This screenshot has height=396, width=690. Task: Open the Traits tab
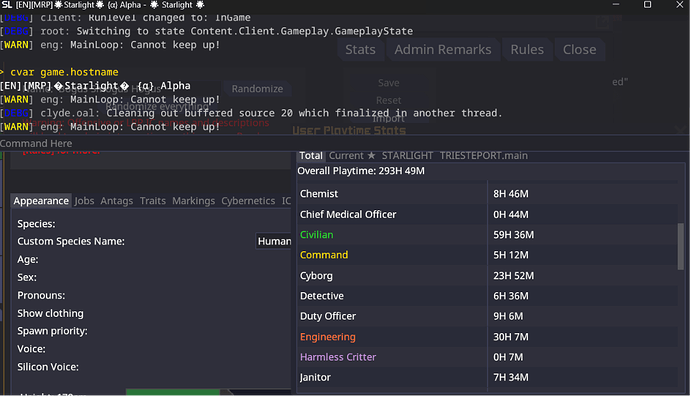(153, 201)
